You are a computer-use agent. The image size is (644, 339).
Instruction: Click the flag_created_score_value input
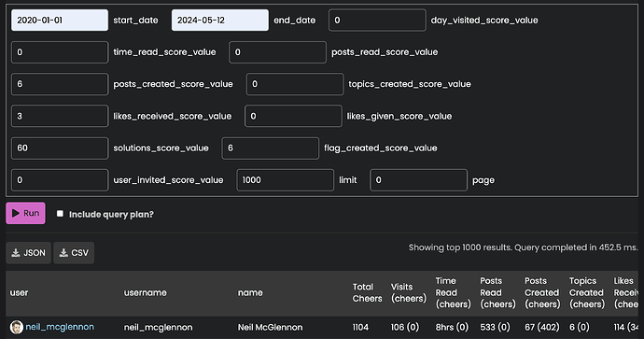[271, 148]
